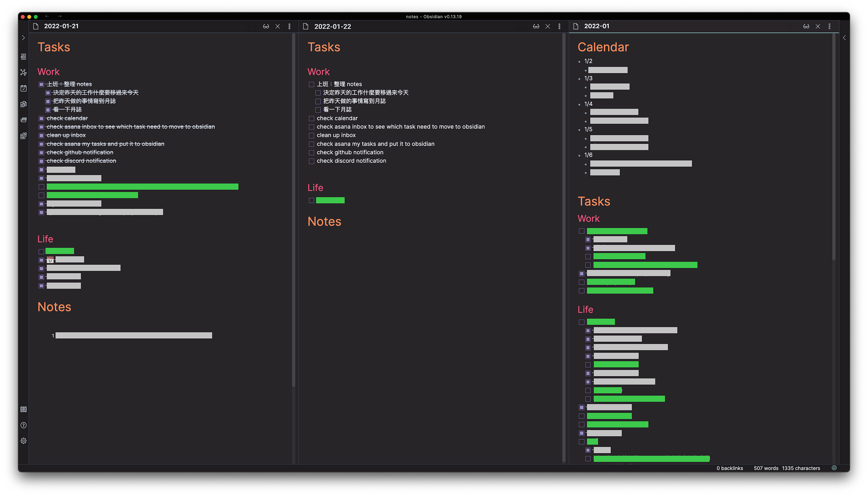The width and height of the screenshot is (868, 496).
Task: Open the vault switcher icon at bottom-left
Action: pos(23,409)
